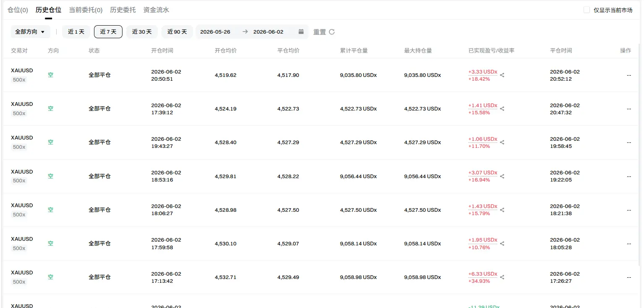Switch to 资金流水 tab

click(156, 10)
